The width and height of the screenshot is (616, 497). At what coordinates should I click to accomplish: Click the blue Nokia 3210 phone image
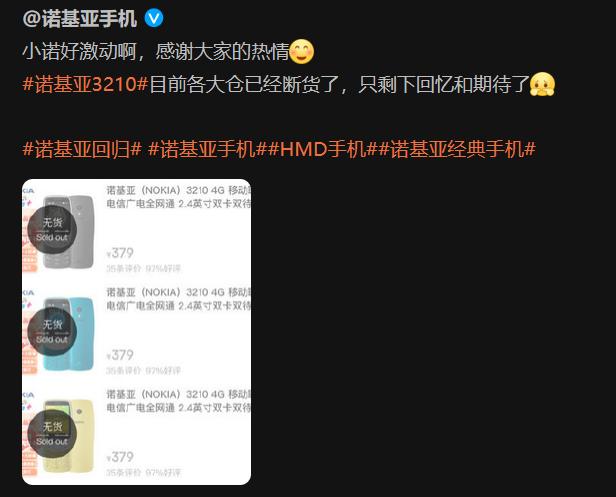click(x=68, y=334)
